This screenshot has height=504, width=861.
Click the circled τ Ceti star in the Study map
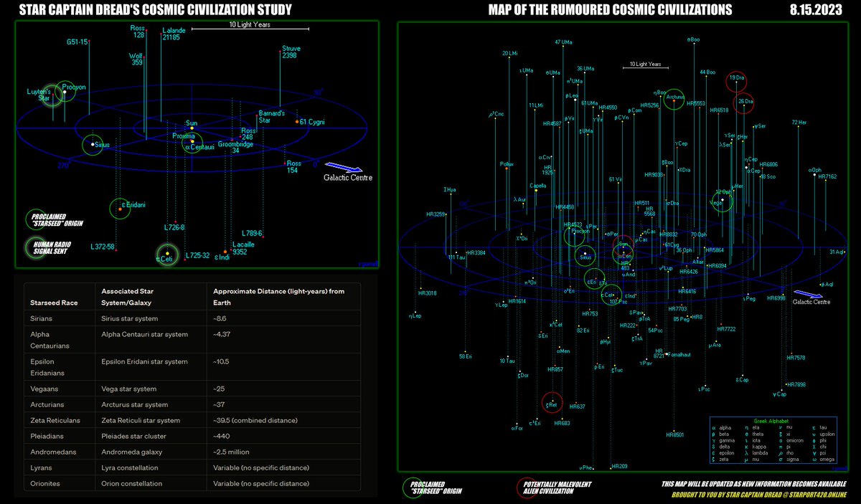(167, 255)
